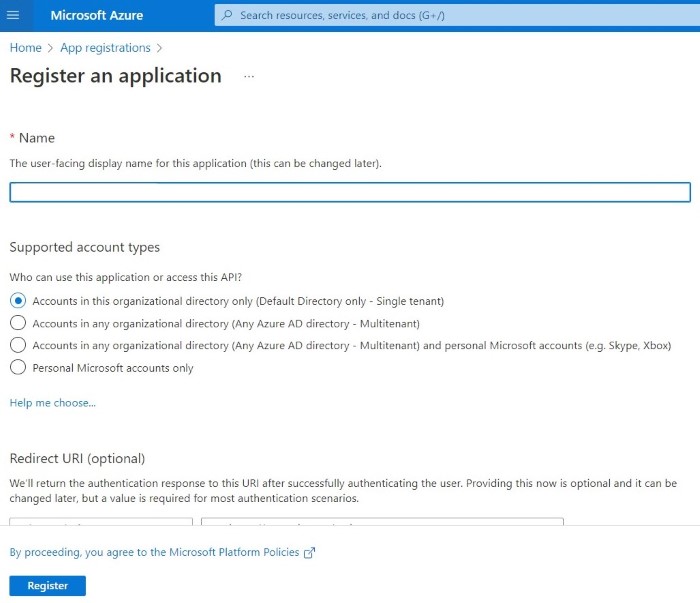Click 'Who can use this application' text
This screenshot has width=700, height=603.
pyautogui.click(x=125, y=277)
